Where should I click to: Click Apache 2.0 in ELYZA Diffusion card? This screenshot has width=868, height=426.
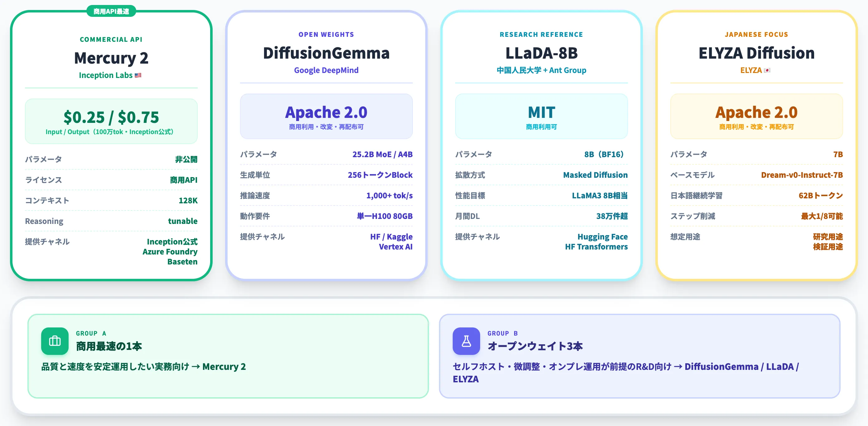pyautogui.click(x=756, y=112)
